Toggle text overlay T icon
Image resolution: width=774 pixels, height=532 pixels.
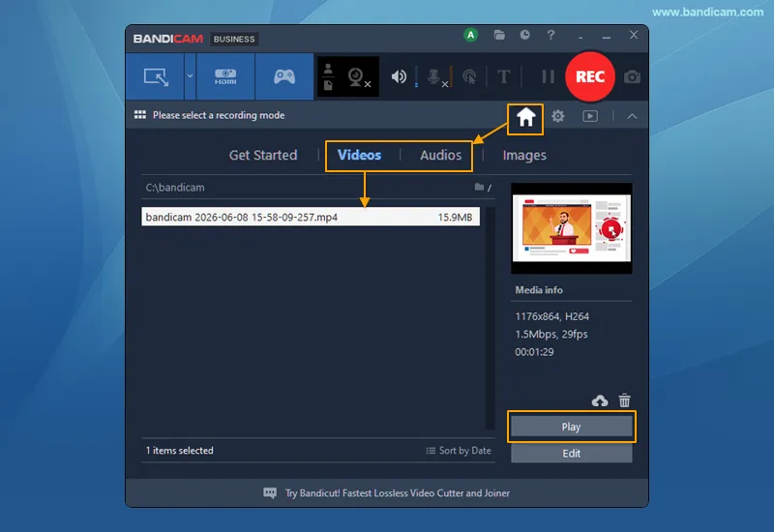pos(503,76)
